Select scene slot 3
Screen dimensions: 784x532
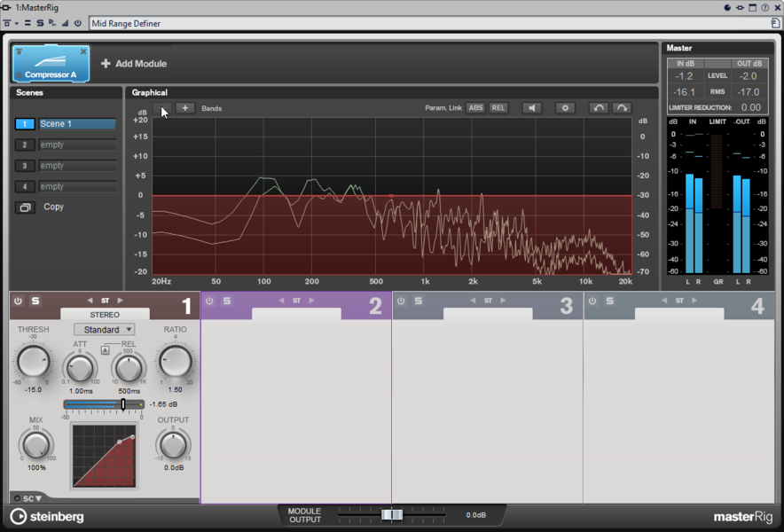click(25, 166)
